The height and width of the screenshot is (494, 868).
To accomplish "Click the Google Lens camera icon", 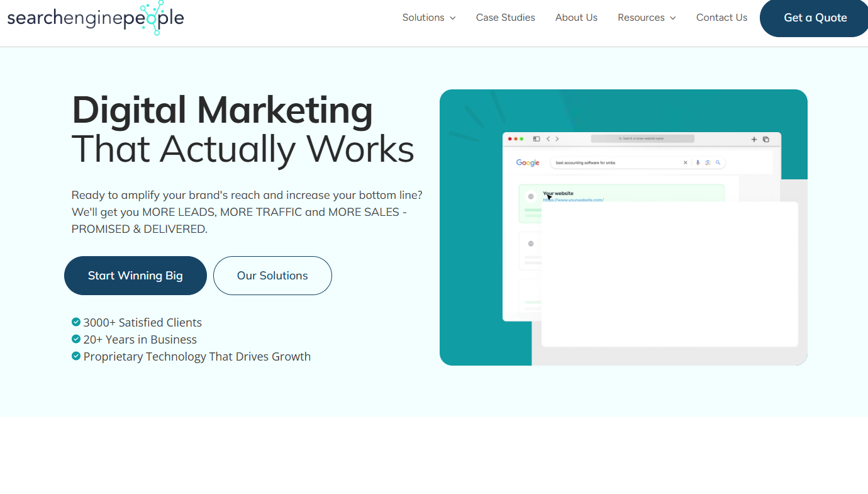I will pyautogui.click(x=708, y=162).
